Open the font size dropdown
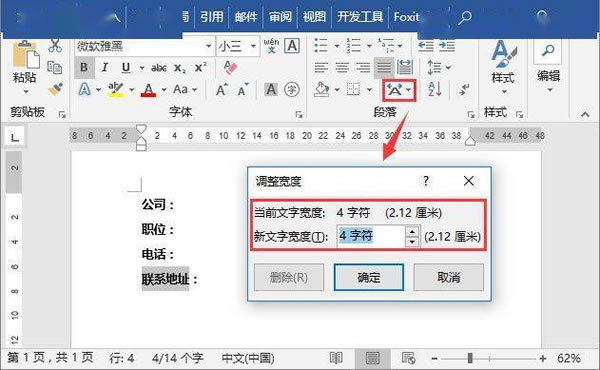The height and width of the screenshot is (370, 600). [x=253, y=46]
